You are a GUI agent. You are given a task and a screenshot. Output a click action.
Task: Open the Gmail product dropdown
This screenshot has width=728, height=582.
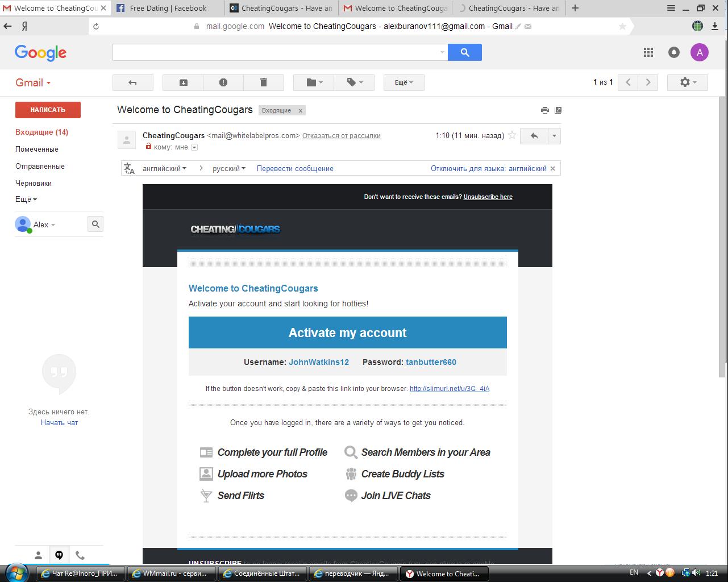click(33, 82)
